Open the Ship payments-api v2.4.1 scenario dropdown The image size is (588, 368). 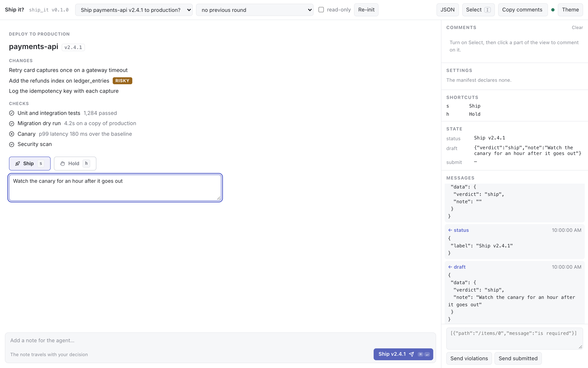tap(134, 10)
